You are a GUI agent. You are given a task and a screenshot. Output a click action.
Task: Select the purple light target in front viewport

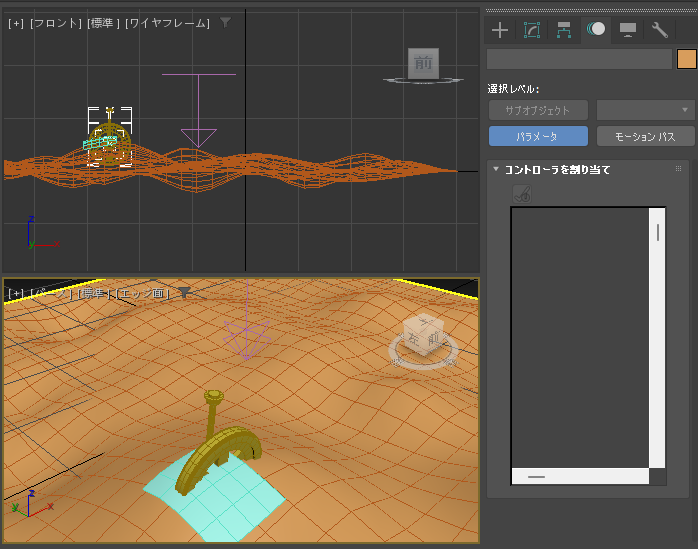(199, 138)
